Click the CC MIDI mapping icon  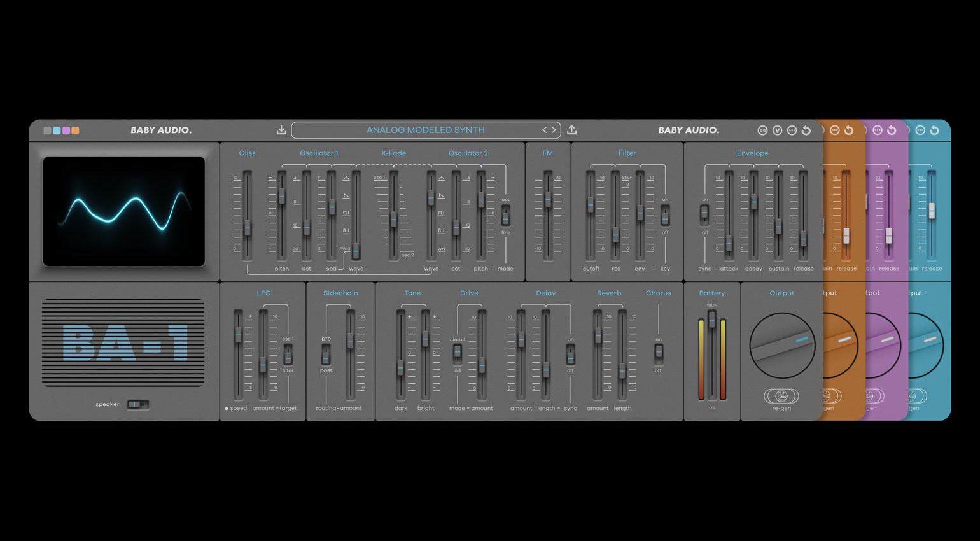point(762,130)
